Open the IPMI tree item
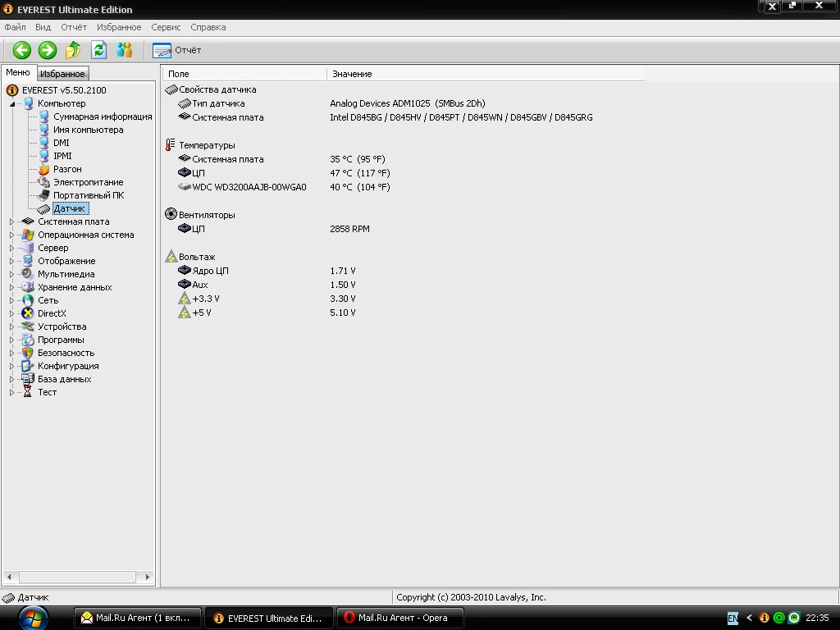Image resolution: width=840 pixels, height=630 pixels. [62, 156]
